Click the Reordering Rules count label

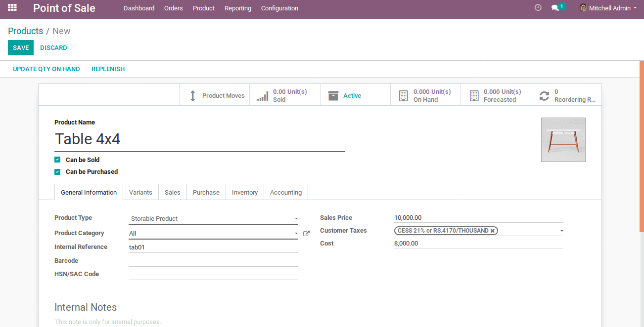(575, 96)
